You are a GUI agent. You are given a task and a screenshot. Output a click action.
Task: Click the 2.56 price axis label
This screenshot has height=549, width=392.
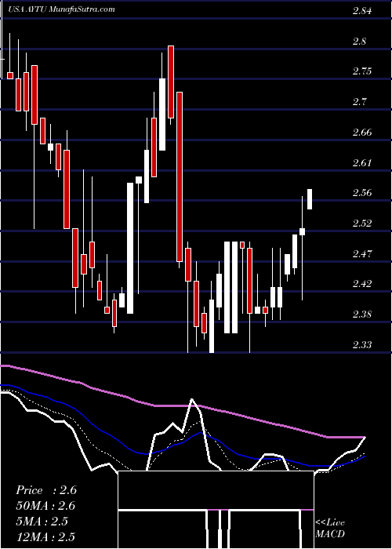pyautogui.click(x=362, y=193)
